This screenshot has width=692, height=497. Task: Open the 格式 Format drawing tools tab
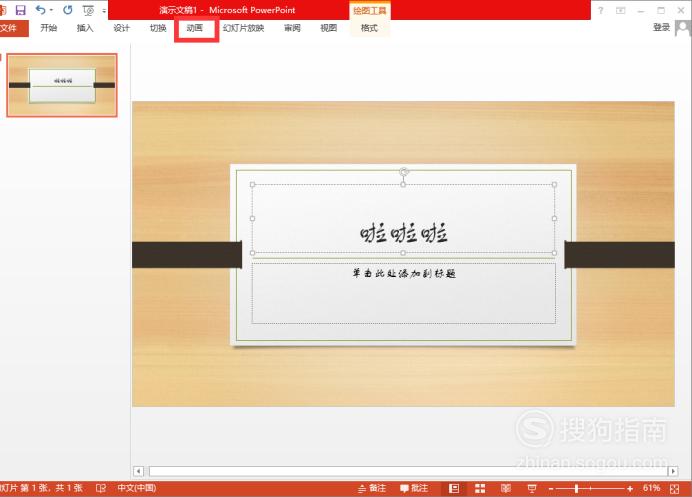tap(369, 28)
